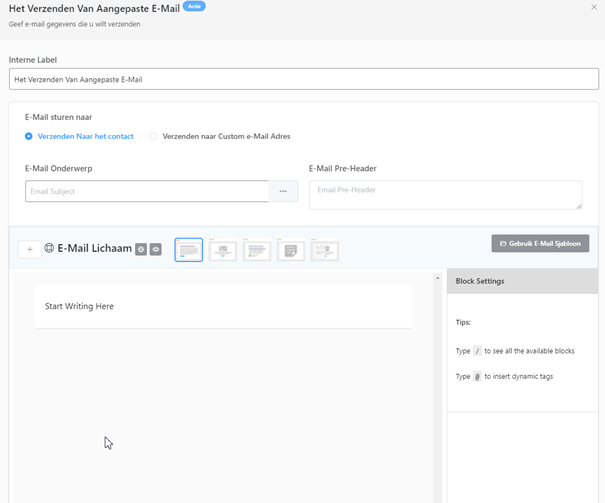Image resolution: width=605 pixels, height=503 pixels.
Task: Pick the fourth email layout thumbnail
Action: pos(291,250)
